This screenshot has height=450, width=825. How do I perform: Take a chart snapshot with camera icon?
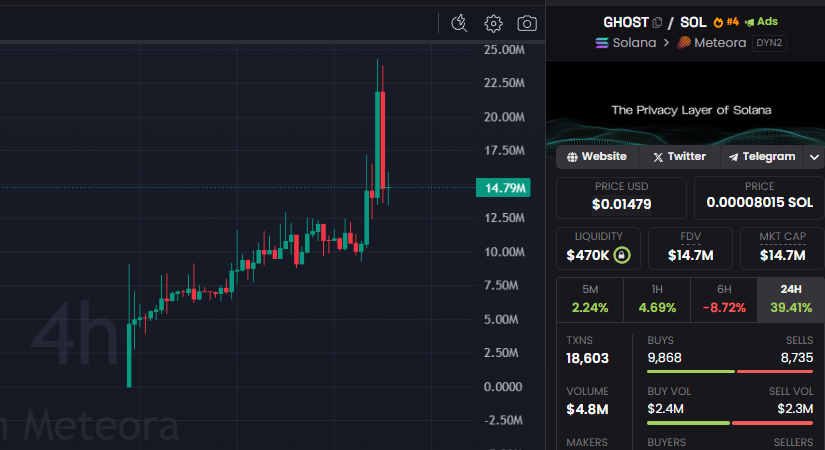coord(527,23)
